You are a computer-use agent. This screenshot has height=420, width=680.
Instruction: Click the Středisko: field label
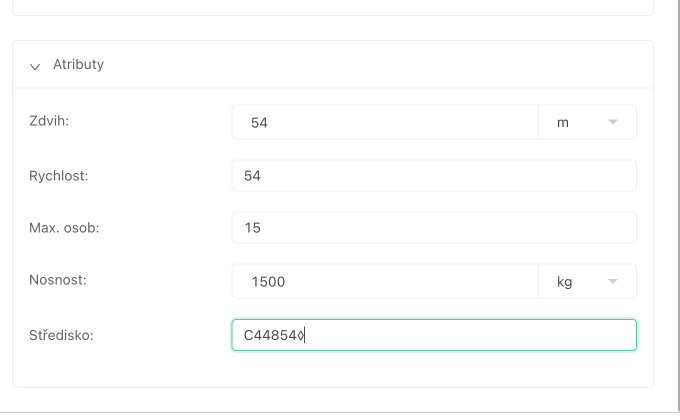(61, 335)
